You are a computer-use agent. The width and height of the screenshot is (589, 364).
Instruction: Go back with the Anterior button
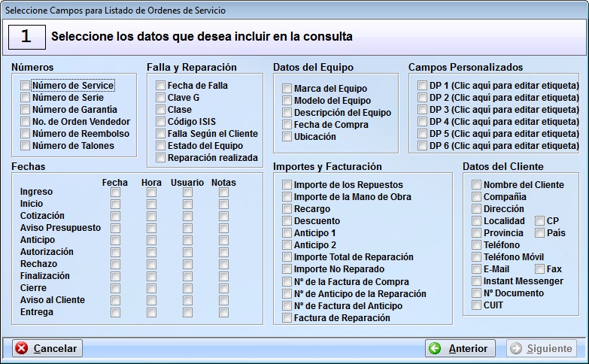point(460,348)
